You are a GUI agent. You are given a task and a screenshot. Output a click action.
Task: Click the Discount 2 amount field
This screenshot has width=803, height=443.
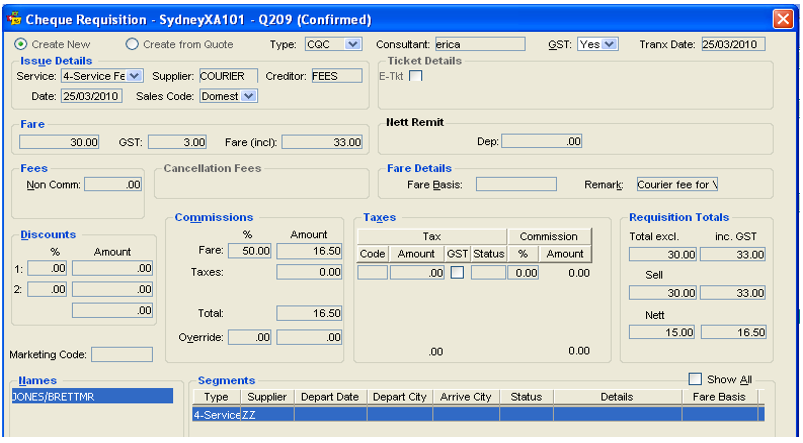(112, 289)
